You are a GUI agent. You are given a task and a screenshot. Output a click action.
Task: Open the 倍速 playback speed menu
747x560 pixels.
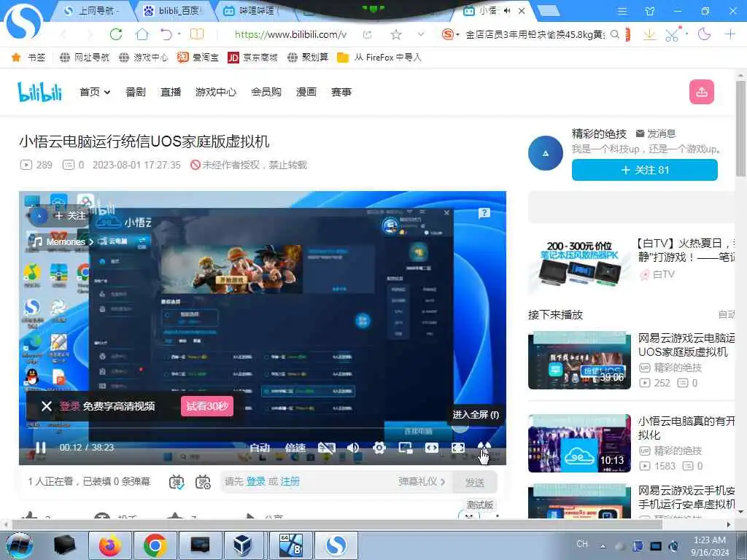tap(295, 448)
